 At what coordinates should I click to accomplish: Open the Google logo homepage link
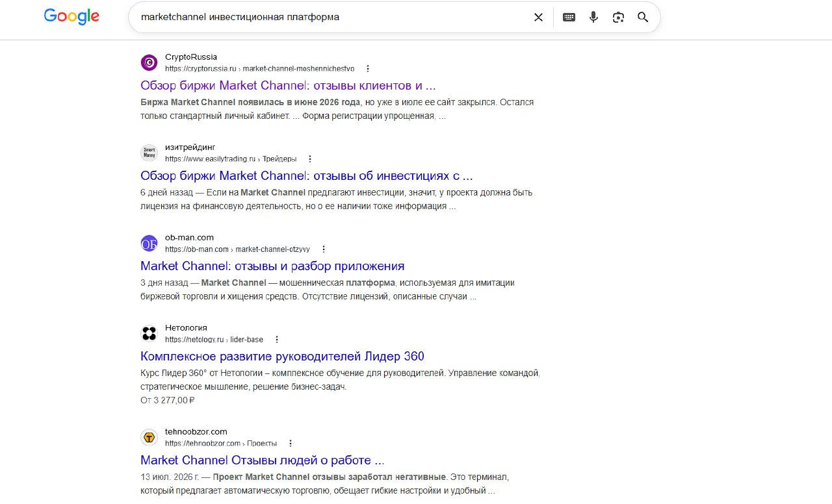[71, 17]
